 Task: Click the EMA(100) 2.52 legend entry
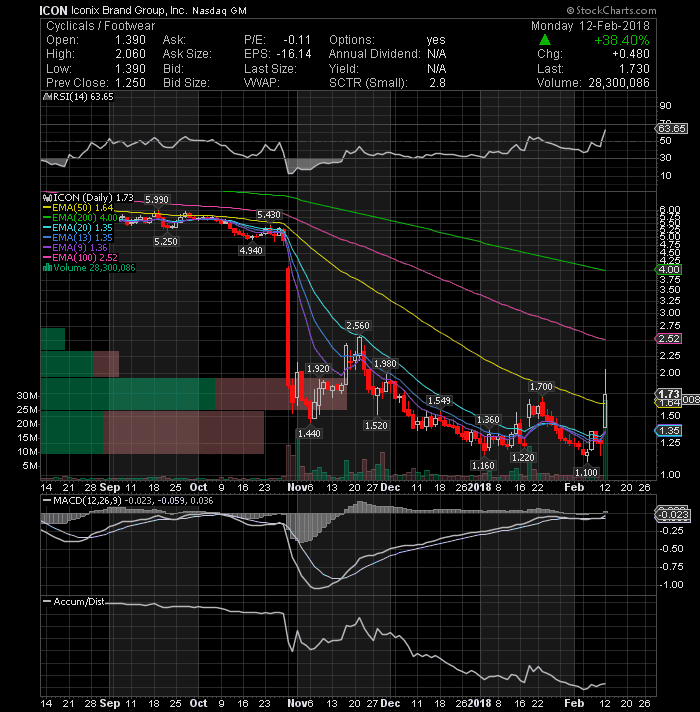80,257
